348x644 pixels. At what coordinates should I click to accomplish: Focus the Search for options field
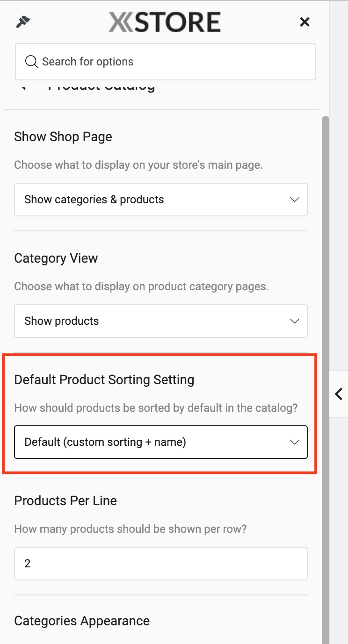(x=166, y=62)
